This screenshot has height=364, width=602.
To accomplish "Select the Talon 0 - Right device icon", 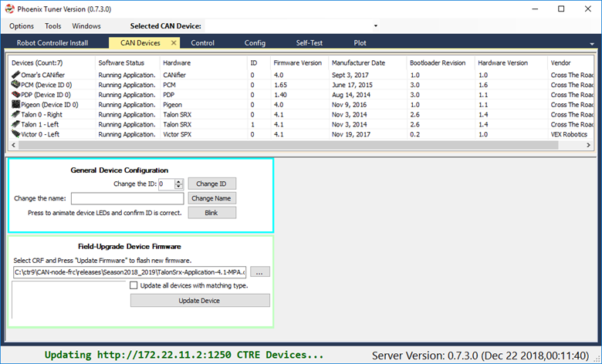I will pos(15,114).
